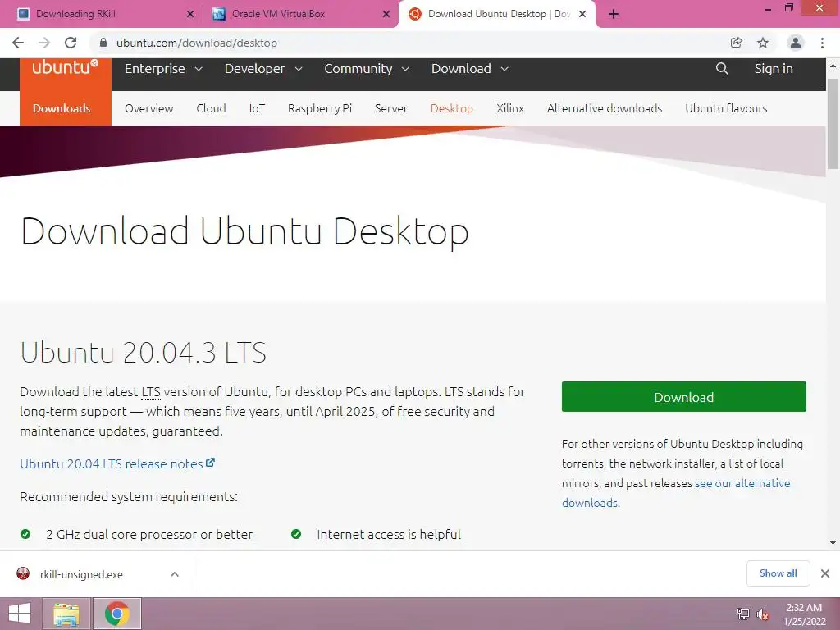840x630 pixels.
Task: Click the external link icon after release notes
Action: (211, 463)
